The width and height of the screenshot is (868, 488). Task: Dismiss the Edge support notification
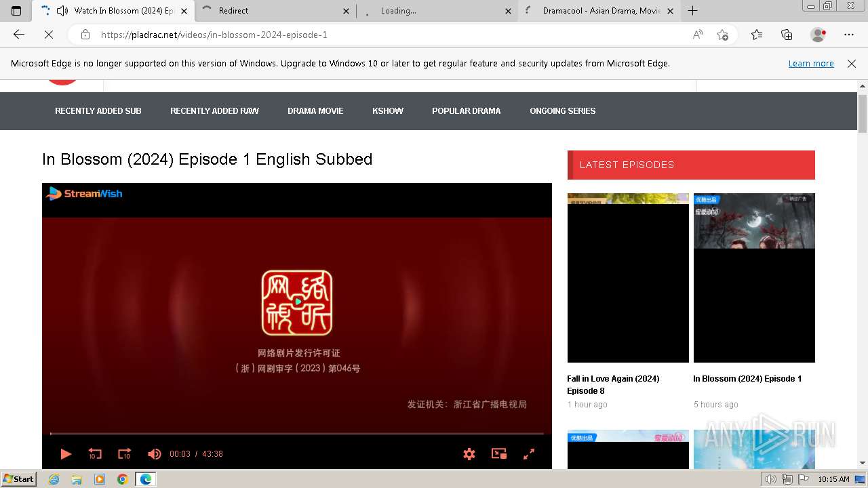852,64
